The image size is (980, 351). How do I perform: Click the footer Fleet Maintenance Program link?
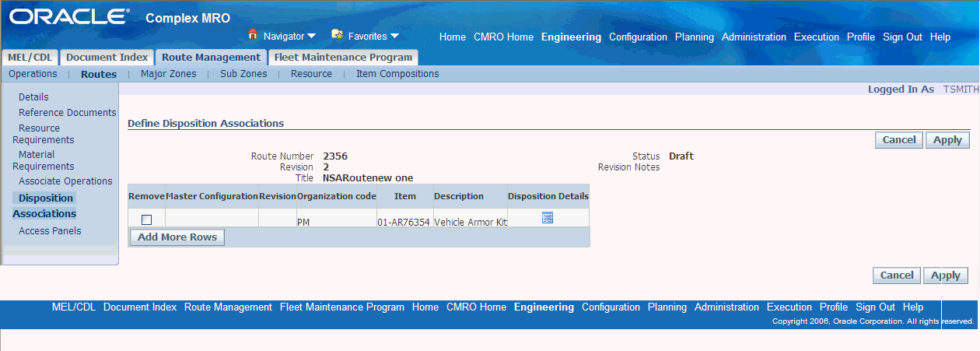[342, 307]
